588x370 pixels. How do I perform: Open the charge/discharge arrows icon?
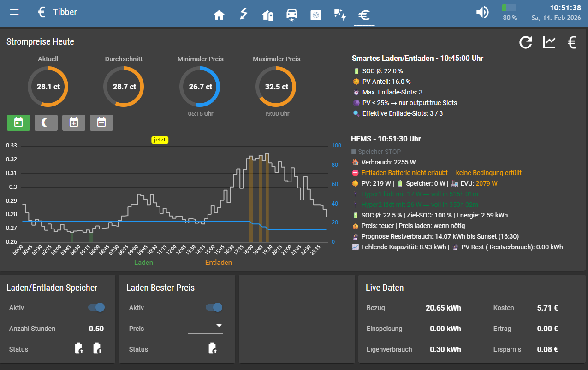coord(340,15)
